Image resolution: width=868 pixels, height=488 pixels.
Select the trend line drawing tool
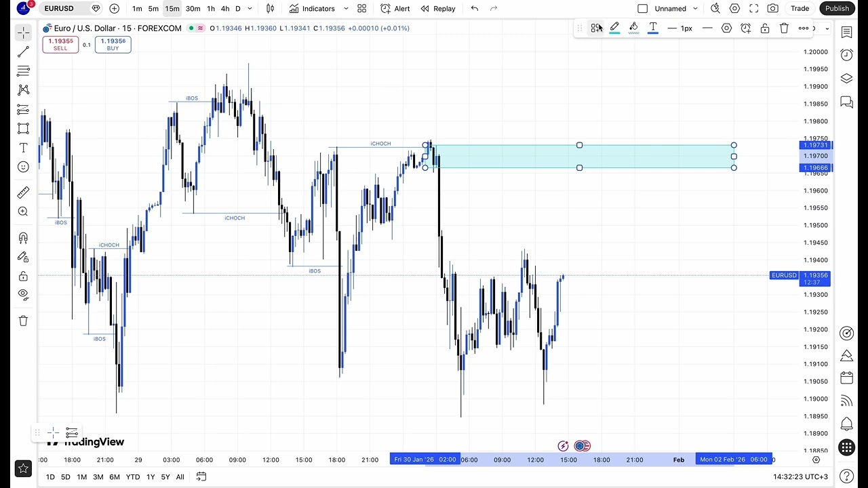[x=23, y=52]
